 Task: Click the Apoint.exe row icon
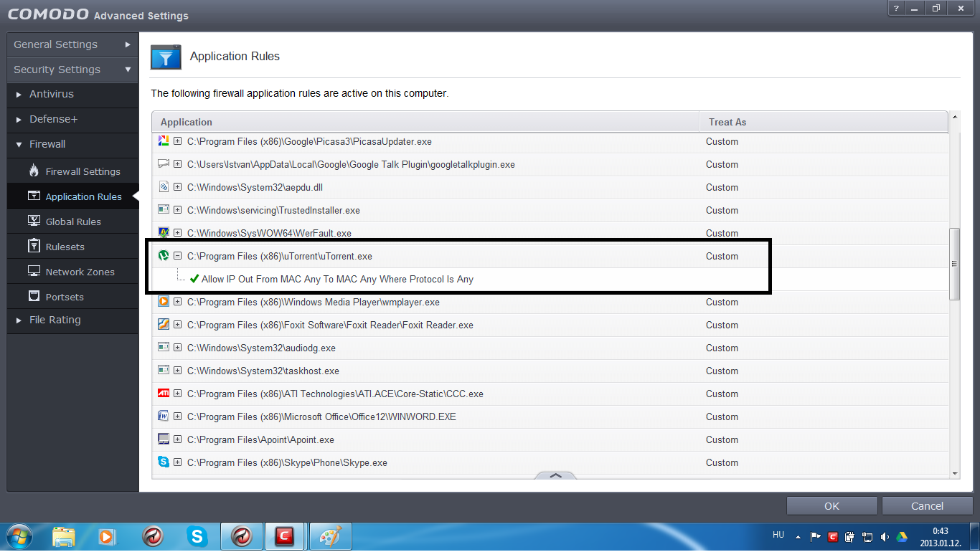coord(164,439)
